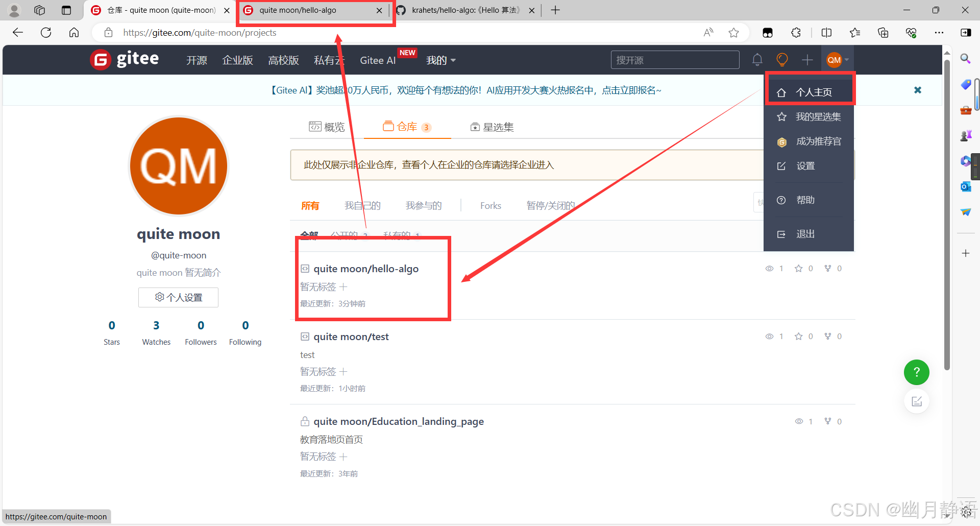The image size is (980, 526).
Task: Filter repositories by Forks
Action: [491, 205]
